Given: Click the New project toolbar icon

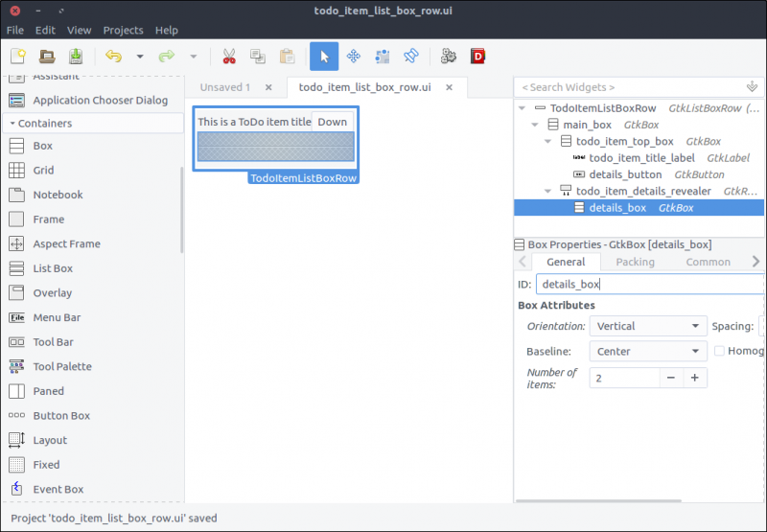Looking at the screenshot, I should [x=17, y=57].
